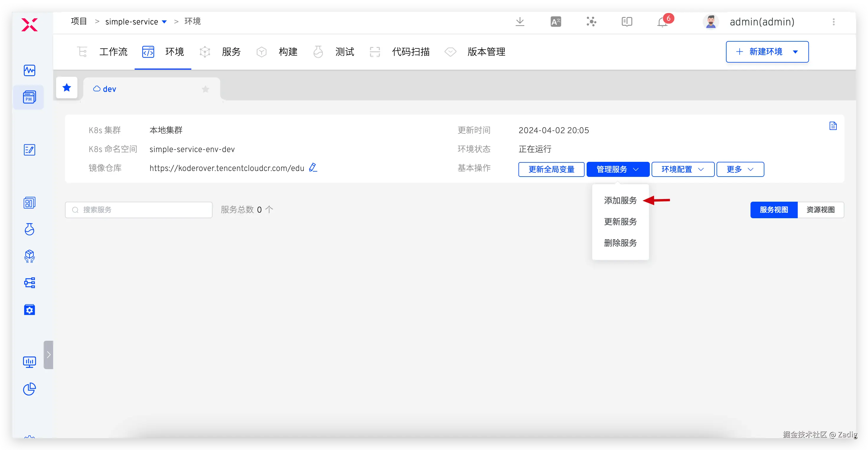The image size is (868, 450).
Task: Open the 环境配置 dropdown
Action: (683, 169)
